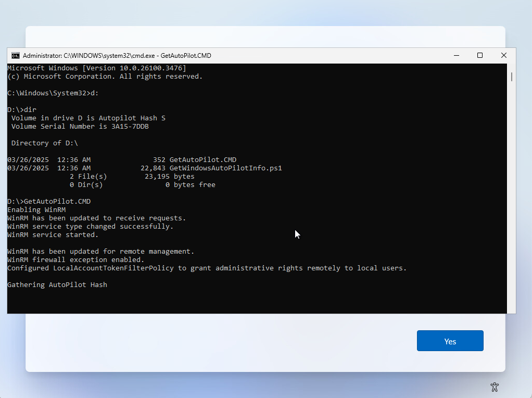
Task: Open the accessibility icon at bottom right
Action: click(x=495, y=387)
